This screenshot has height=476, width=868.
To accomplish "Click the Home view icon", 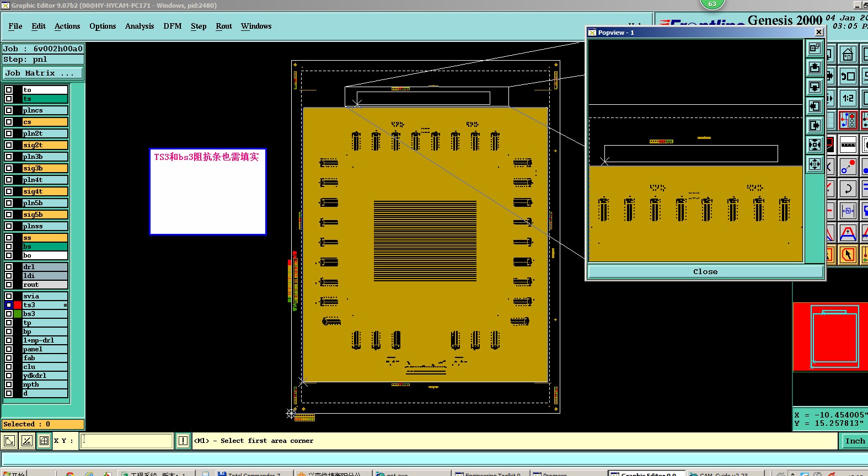I will click(848, 55).
